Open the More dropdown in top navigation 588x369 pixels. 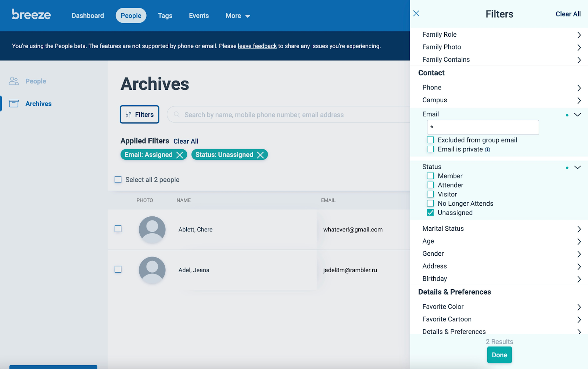pyautogui.click(x=238, y=16)
